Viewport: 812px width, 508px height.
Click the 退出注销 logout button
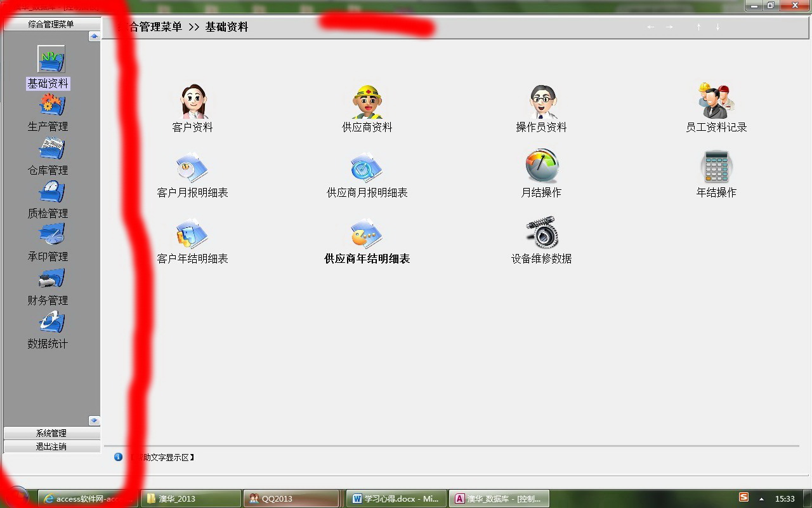pyautogui.click(x=51, y=446)
